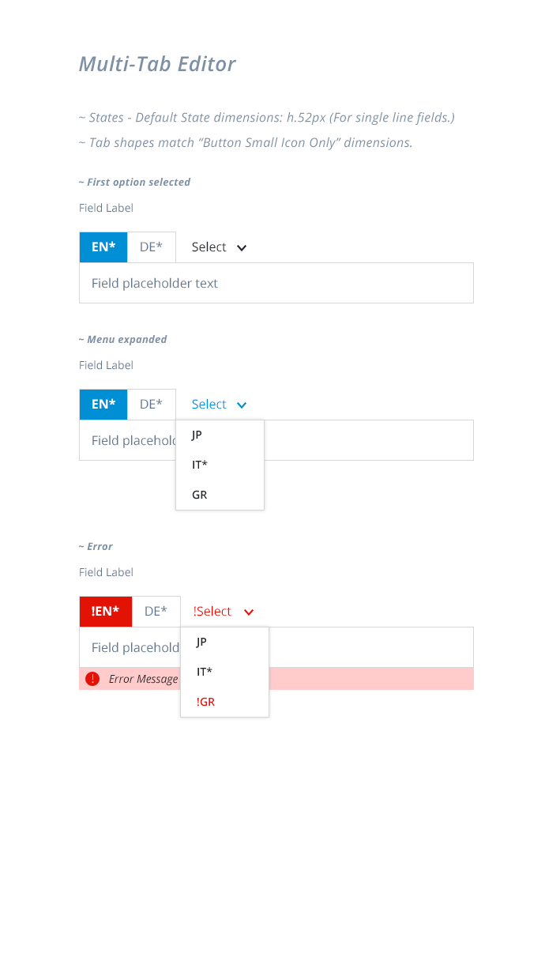Open the !Select error dropdown
The height and width of the screenshot is (976, 560).
pyautogui.click(x=210, y=611)
